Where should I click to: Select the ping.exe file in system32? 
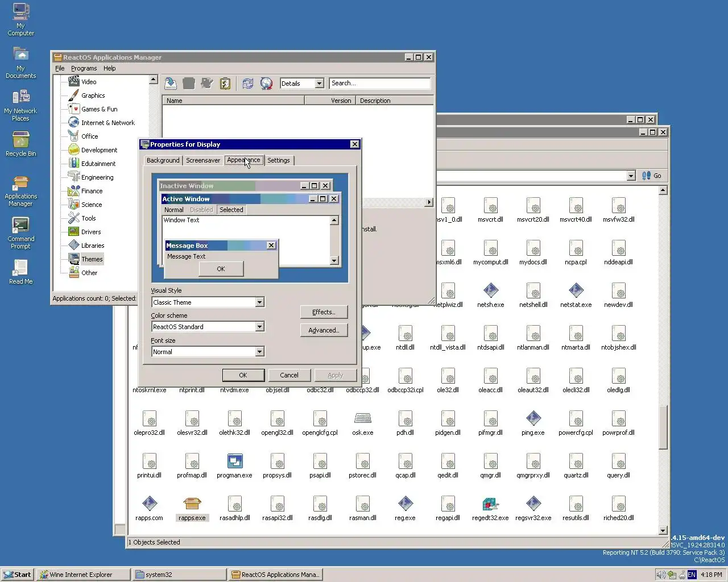pyautogui.click(x=533, y=423)
